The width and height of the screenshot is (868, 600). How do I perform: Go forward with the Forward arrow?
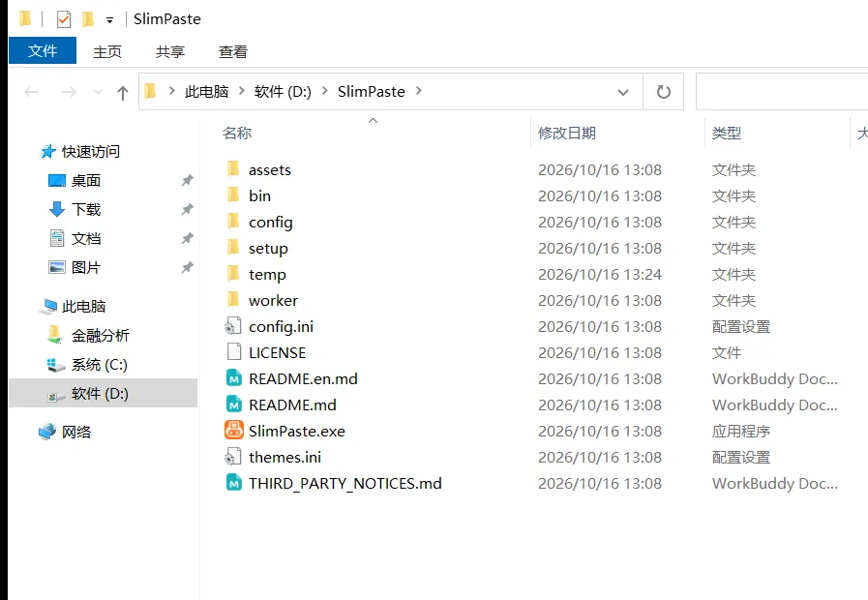(x=69, y=91)
